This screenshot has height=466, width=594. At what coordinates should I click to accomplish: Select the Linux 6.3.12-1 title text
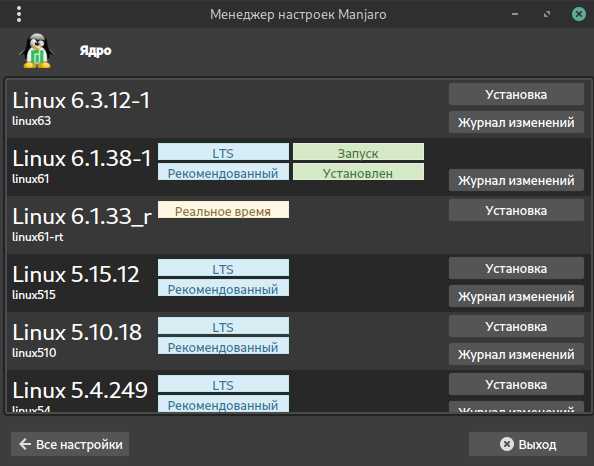point(81,100)
